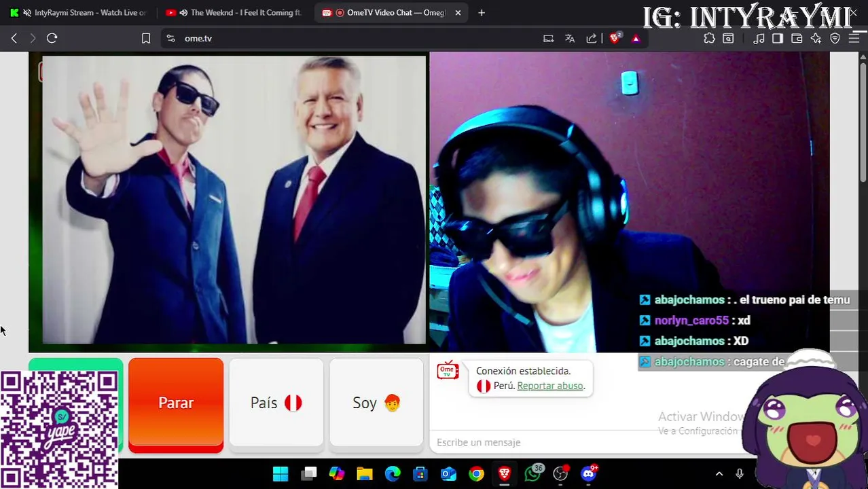Open the Leo AI sparkle icon
The image size is (868, 489).
(x=816, y=39)
